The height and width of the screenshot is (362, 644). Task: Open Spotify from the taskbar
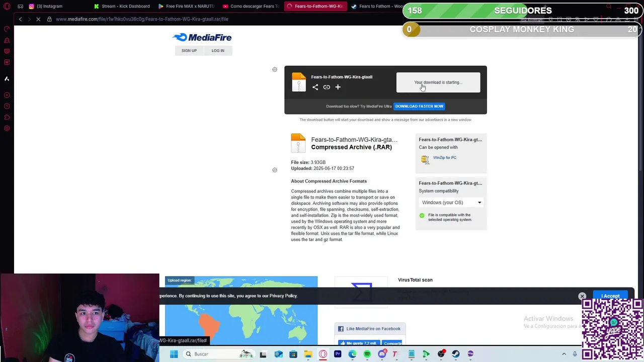[x=367, y=354]
